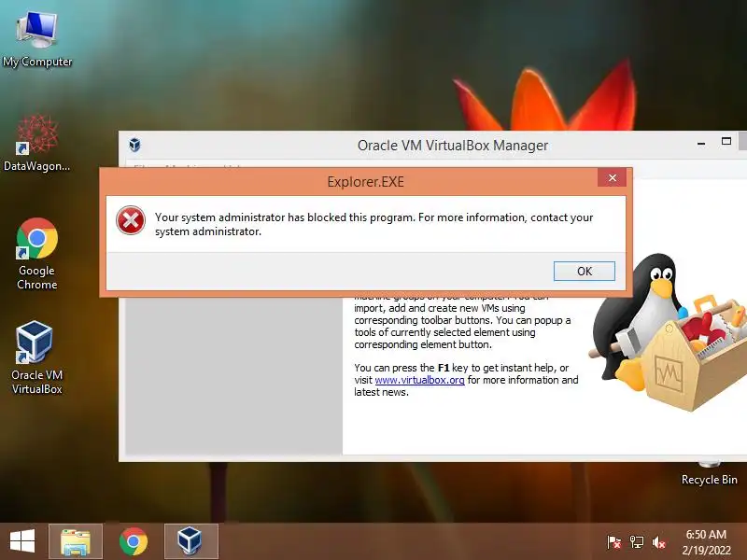This screenshot has width=747, height=560.
Task: Click the red error icon in the dialog
Action: pyautogui.click(x=131, y=220)
